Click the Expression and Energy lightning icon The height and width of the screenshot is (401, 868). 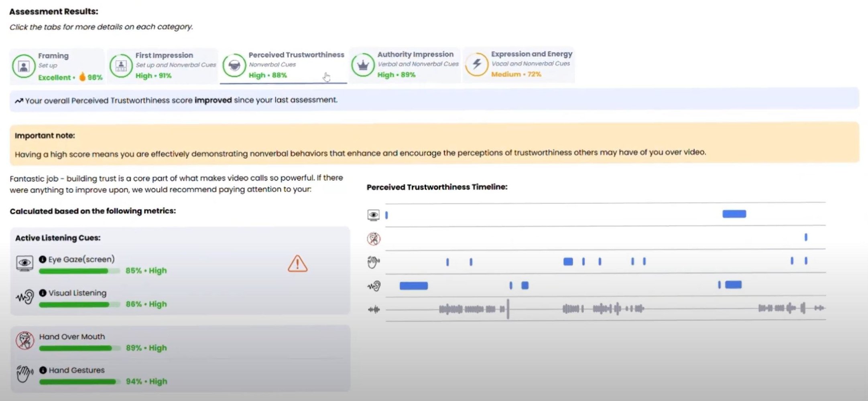[476, 64]
